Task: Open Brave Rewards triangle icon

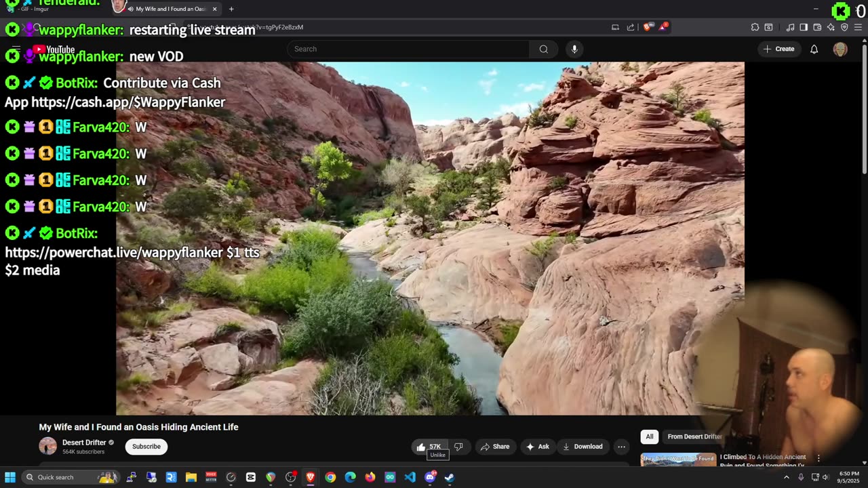Action: 663,27
